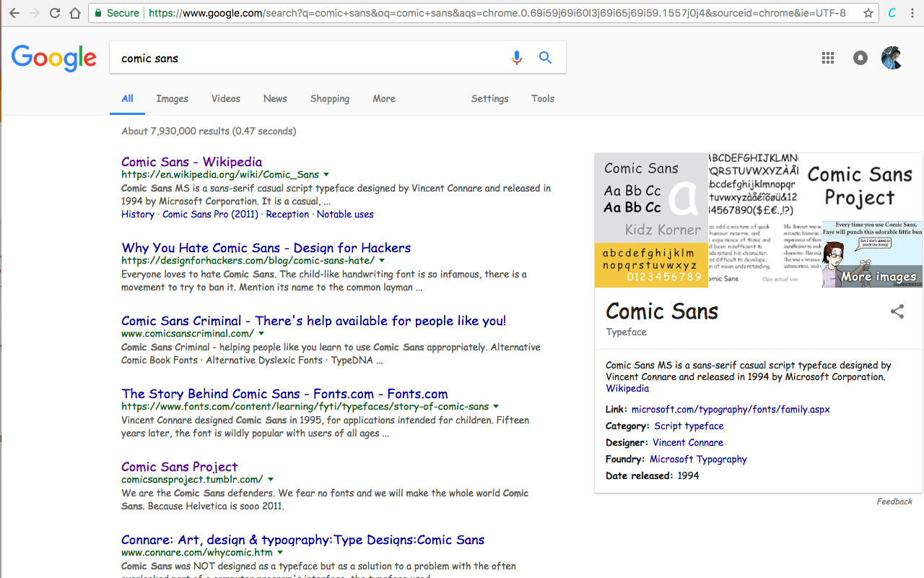924x578 pixels.
Task: Click the blue C extension icon
Action: (x=892, y=13)
